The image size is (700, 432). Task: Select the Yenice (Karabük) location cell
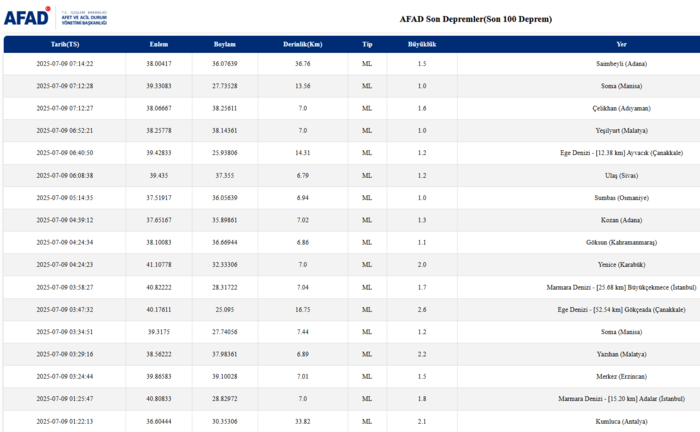(x=621, y=264)
